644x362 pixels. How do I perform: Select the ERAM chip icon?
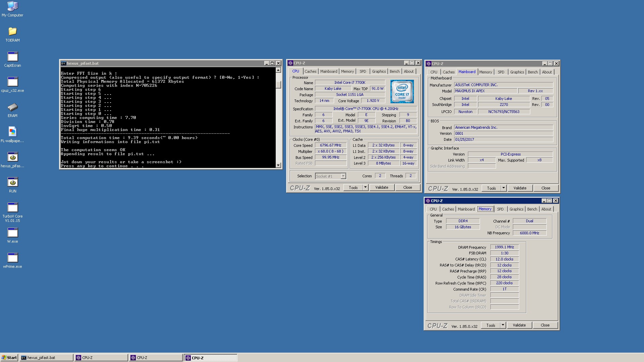12,110
